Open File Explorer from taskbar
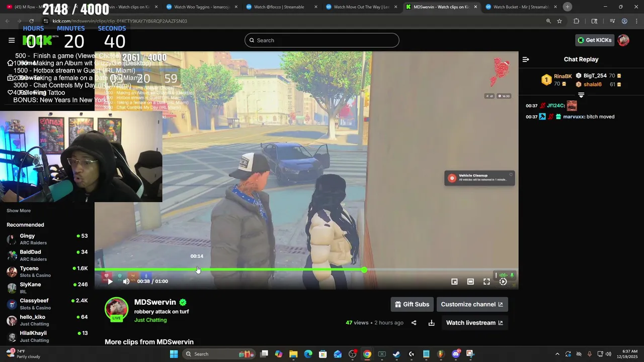 [293, 354]
